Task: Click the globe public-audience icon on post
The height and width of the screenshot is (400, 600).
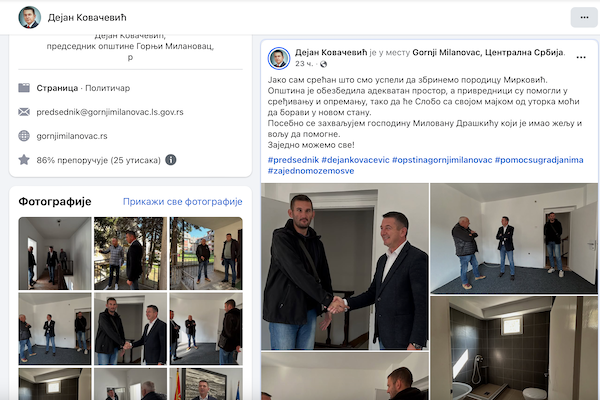Action: [x=323, y=64]
